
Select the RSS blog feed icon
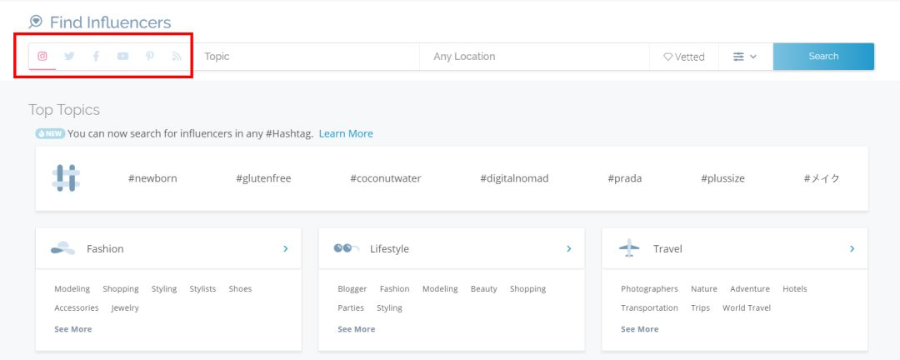pyautogui.click(x=177, y=56)
